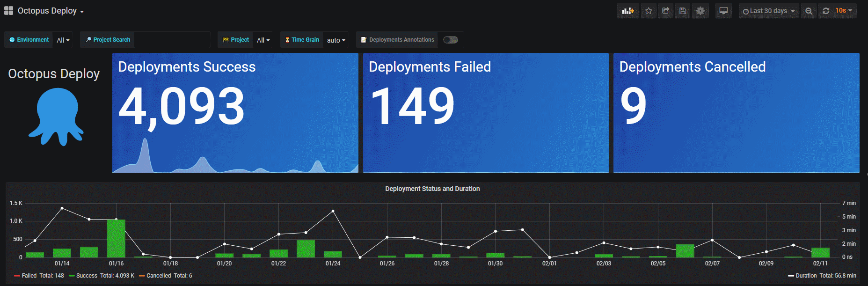Open the Octopus Deploy panel title

click(54, 74)
